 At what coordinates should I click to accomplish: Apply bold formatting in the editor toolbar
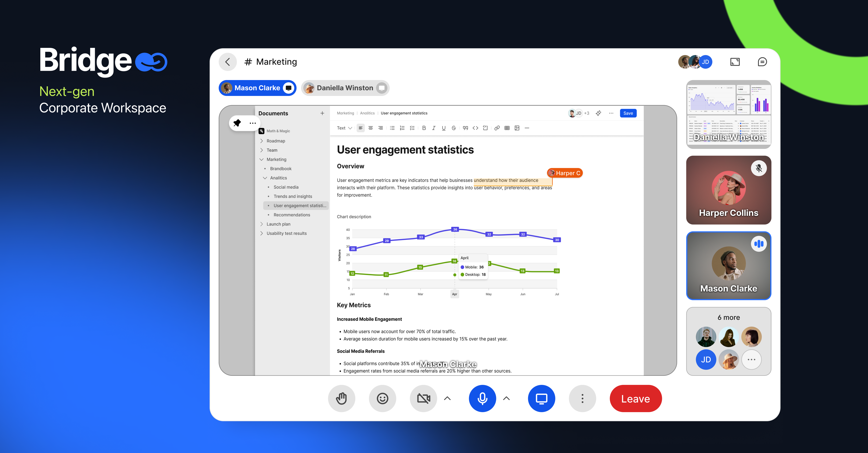tap(424, 128)
